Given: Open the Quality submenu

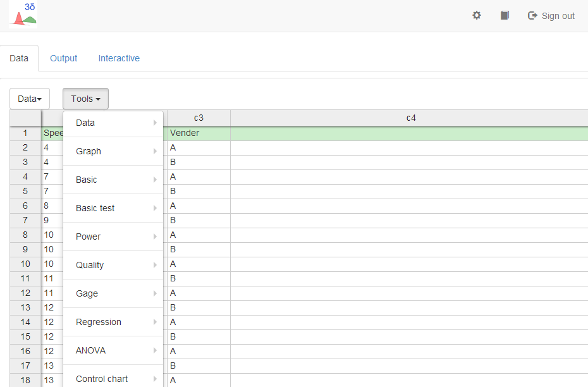Looking at the screenshot, I should pyautogui.click(x=113, y=265).
